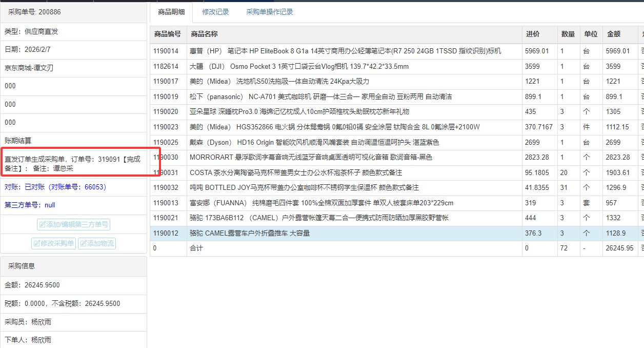Click the 添加物流 button
Viewport: 644px width, 348px height.
[96, 243]
